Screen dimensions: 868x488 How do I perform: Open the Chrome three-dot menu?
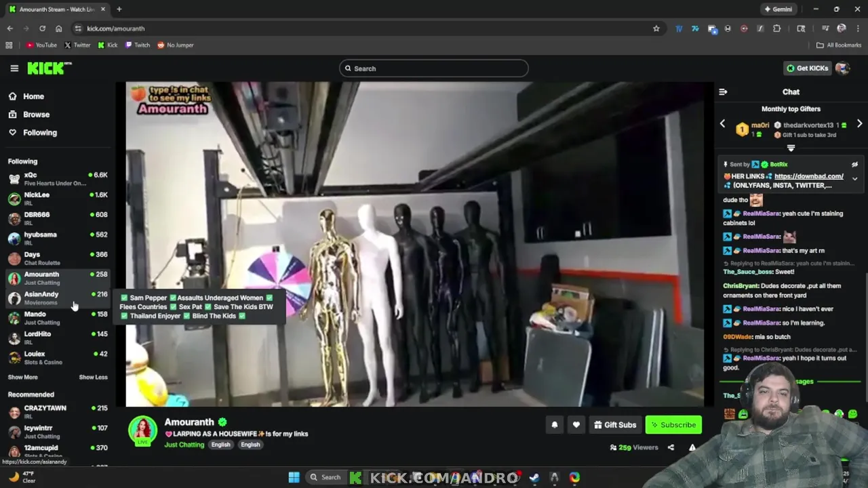(858, 28)
